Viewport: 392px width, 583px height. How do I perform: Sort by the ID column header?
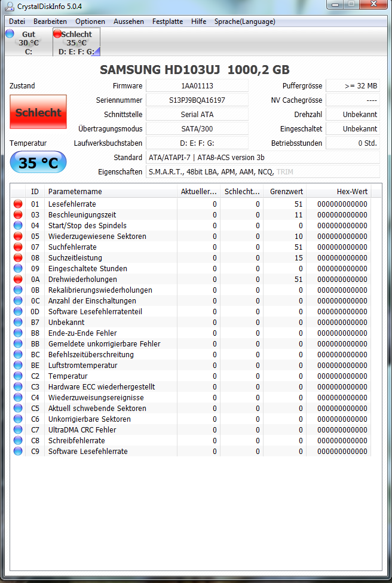click(x=35, y=192)
